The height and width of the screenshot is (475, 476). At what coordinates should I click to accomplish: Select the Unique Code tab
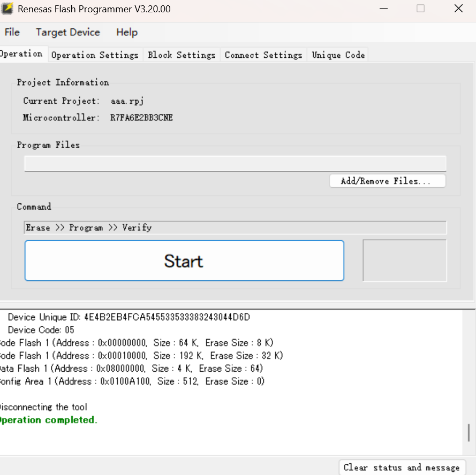pos(338,55)
